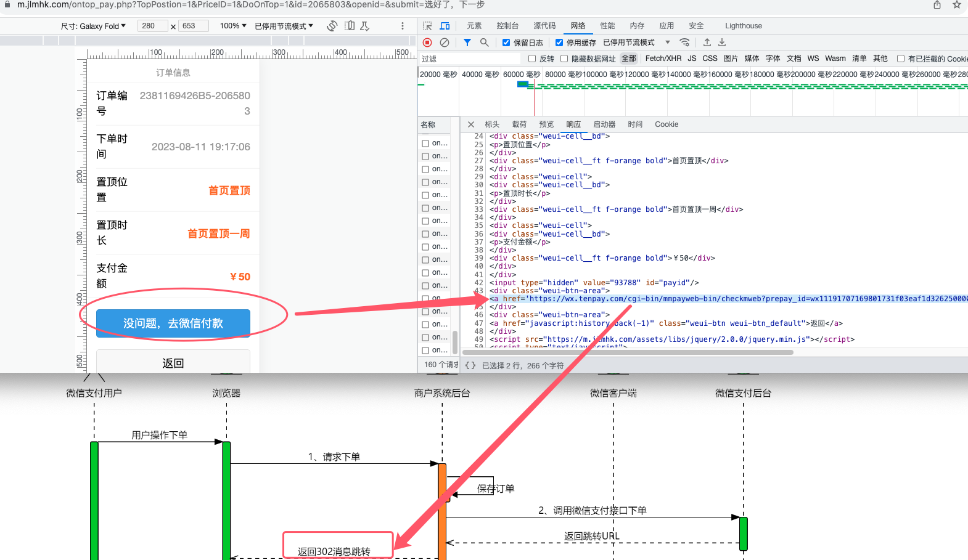The image size is (968, 560).
Task: Click the viewport height field showing 653
Action: pos(193,26)
